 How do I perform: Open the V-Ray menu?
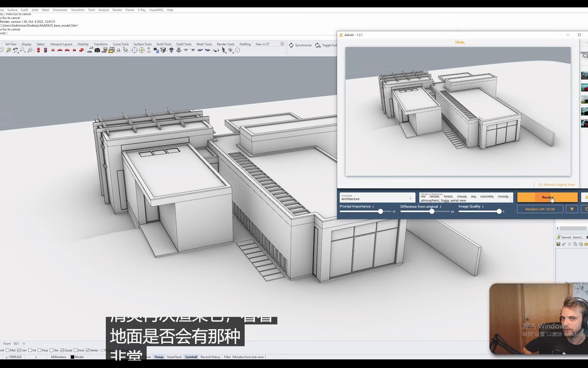pos(141,10)
